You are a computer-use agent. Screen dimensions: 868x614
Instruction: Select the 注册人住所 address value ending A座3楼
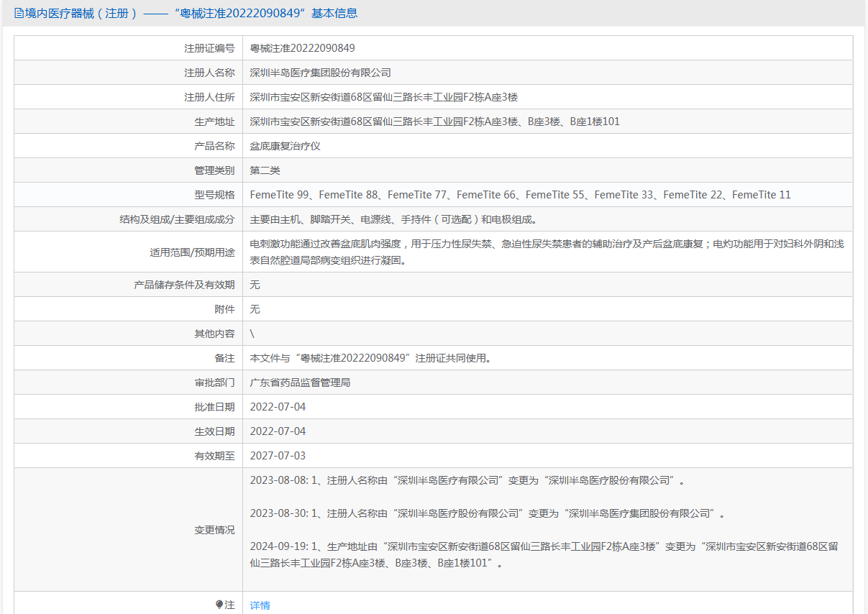(383, 97)
